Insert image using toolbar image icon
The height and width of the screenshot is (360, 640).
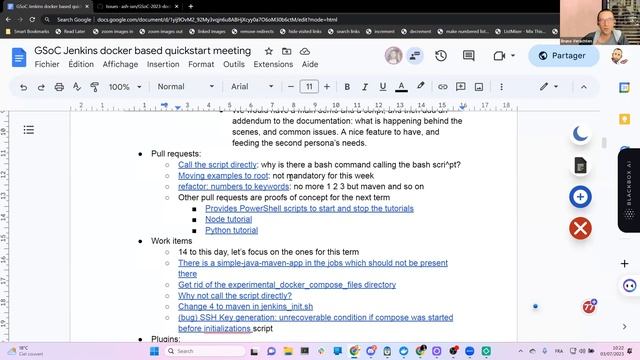tap(479, 87)
